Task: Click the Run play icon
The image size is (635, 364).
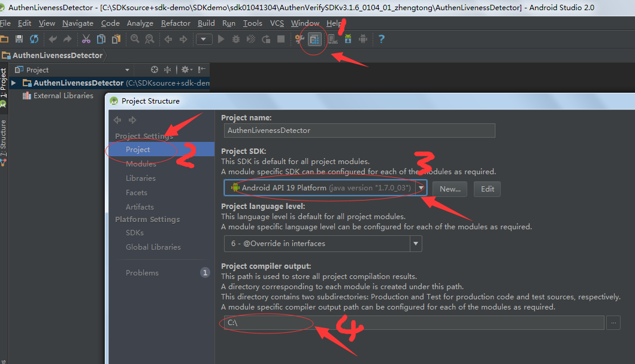Action: 221,40
